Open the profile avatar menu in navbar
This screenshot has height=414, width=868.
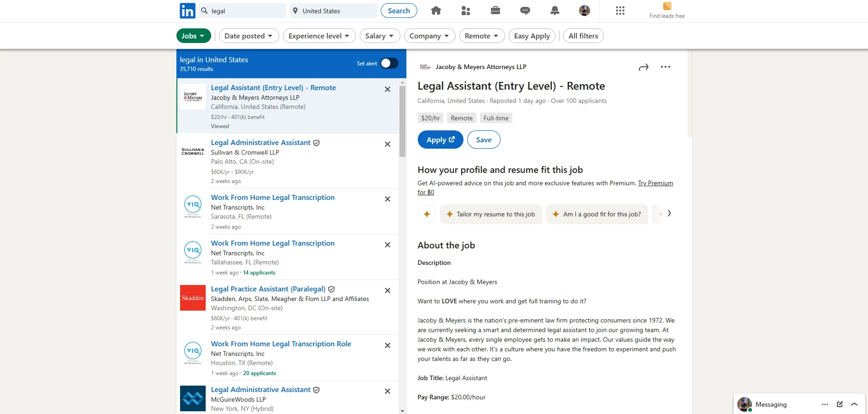[x=585, y=11]
